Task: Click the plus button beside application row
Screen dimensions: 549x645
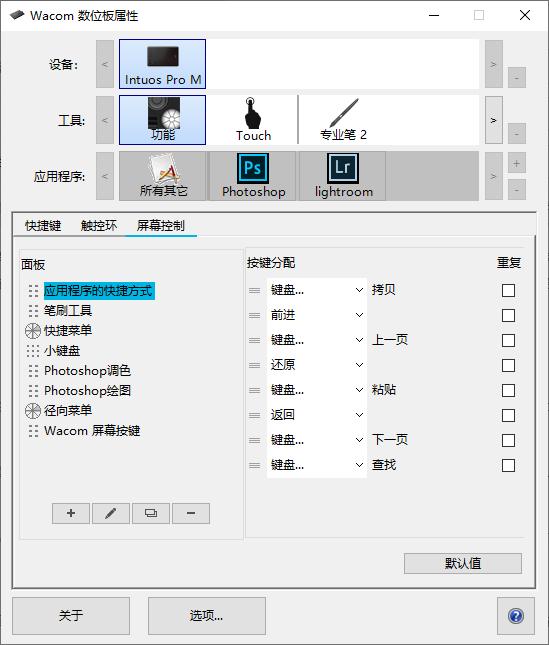Action: coord(517,163)
